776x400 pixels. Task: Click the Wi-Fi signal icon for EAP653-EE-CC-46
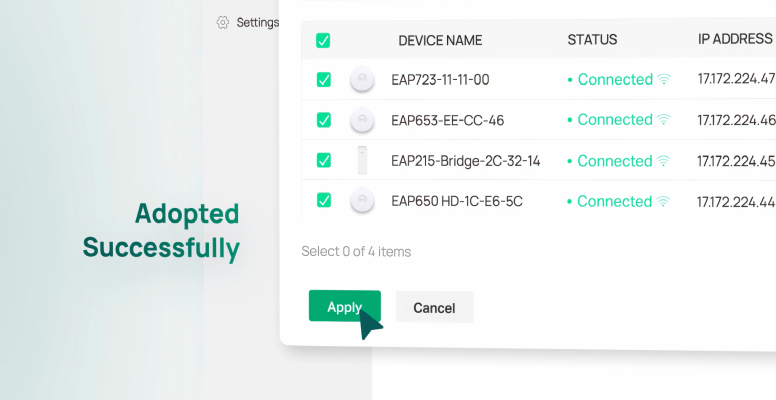[x=664, y=120]
